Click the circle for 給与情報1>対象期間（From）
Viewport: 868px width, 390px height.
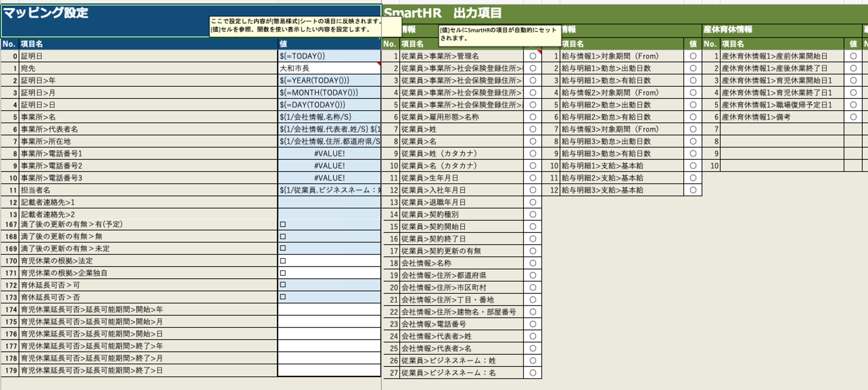click(x=693, y=56)
